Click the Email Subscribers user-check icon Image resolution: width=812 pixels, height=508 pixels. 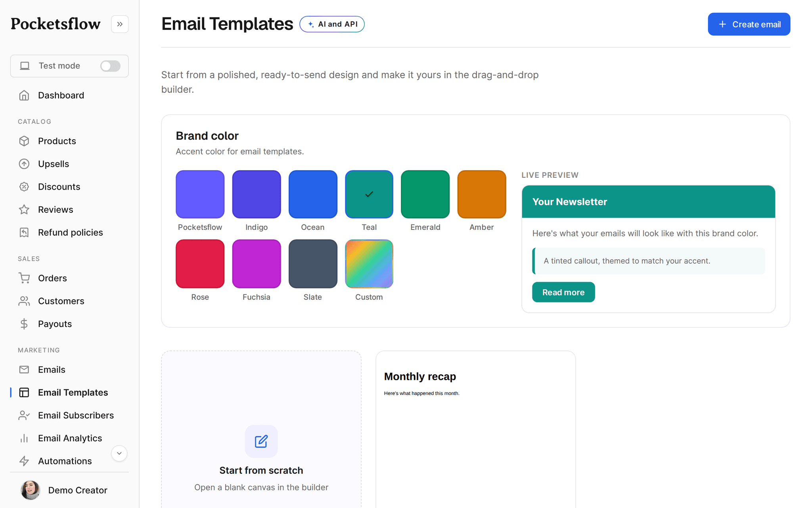coord(24,416)
